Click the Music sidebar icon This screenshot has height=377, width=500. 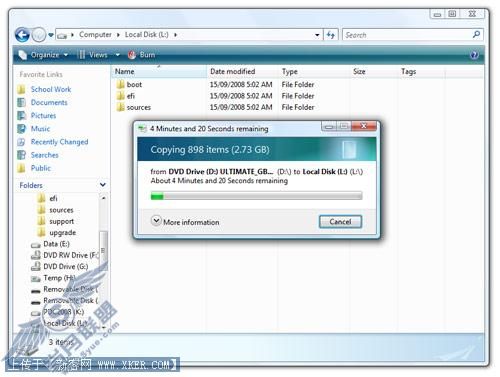click(x=21, y=129)
